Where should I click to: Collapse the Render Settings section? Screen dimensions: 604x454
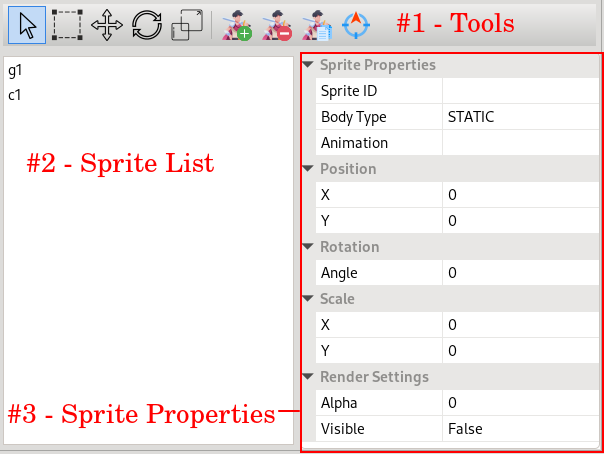(308, 377)
